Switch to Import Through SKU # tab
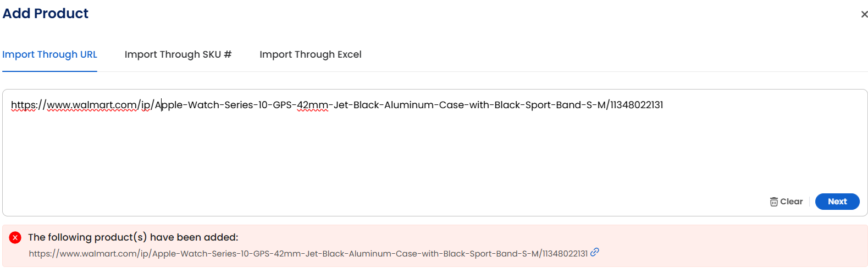This screenshot has height=273, width=868. click(x=178, y=54)
